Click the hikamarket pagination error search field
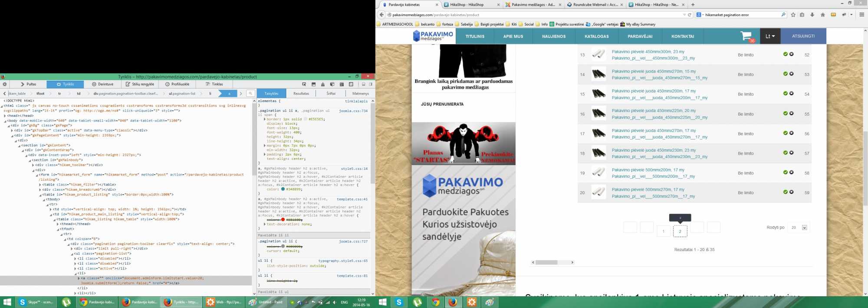Viewport: 868px width, 308px height. (x=741, y=15)
